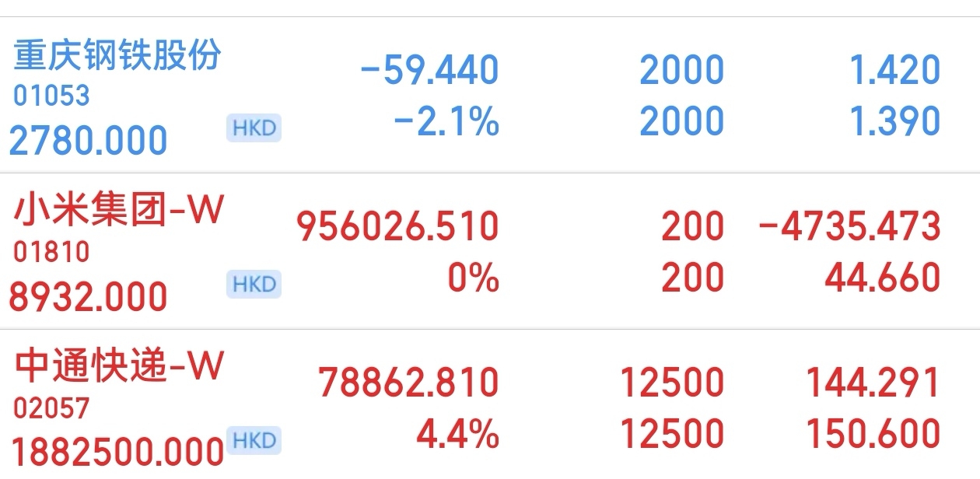The width and height of the screenshot is (980, 479).
Task: Tap the 小米集团-W stock name
Action: 119,211
